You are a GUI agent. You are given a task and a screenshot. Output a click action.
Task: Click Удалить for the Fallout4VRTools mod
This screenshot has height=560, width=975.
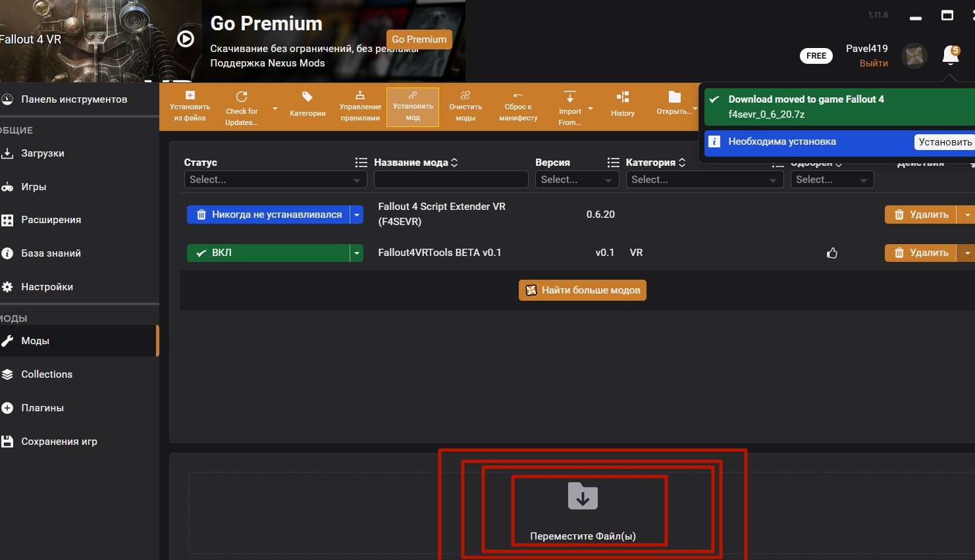[x=920, y=253]
